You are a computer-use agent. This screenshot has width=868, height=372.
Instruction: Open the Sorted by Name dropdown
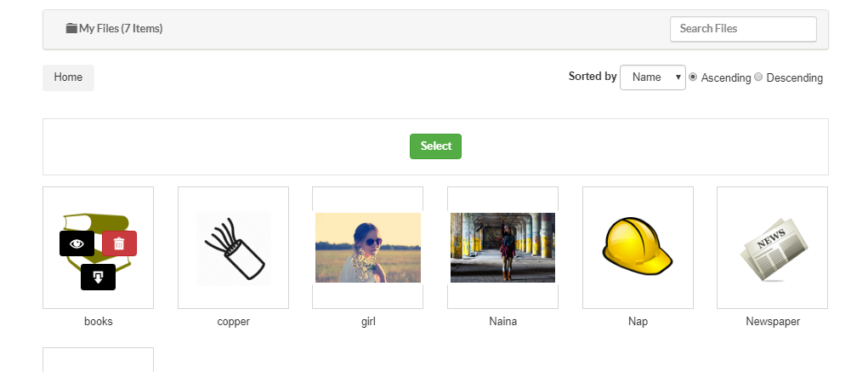tap(652, 77)
